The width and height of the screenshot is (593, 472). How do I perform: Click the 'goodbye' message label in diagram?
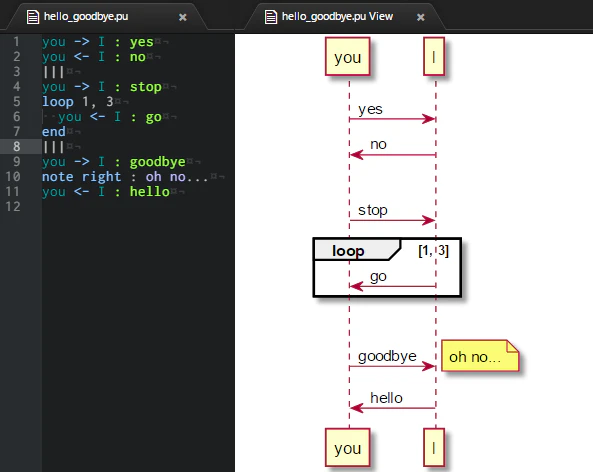point(387,357)
